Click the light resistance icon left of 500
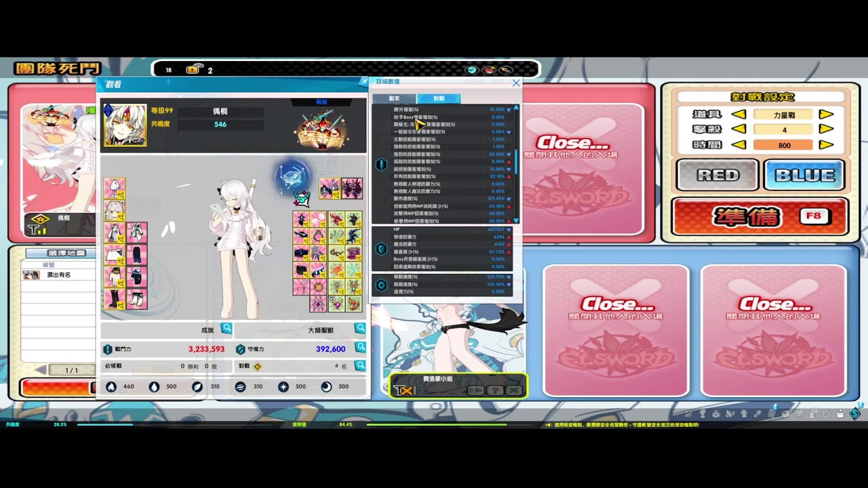This screenshot has height=488, width=868. [x=283, y=386]
